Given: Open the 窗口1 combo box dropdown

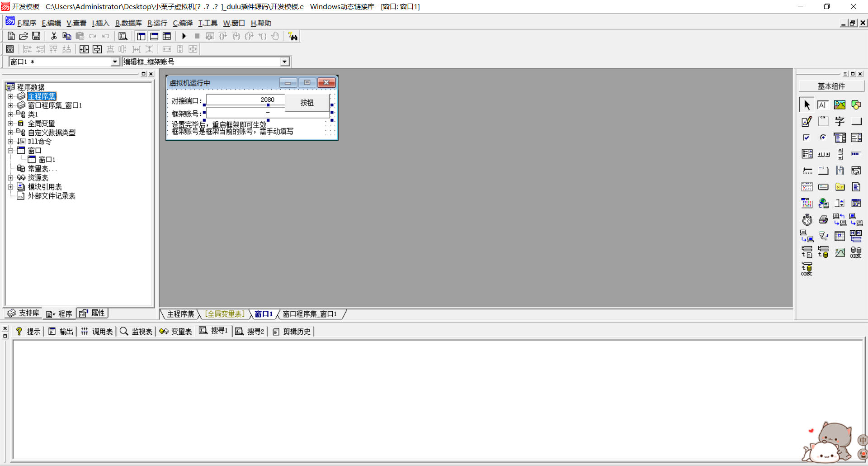Looking at the screenshot, I should click(115, 62).
